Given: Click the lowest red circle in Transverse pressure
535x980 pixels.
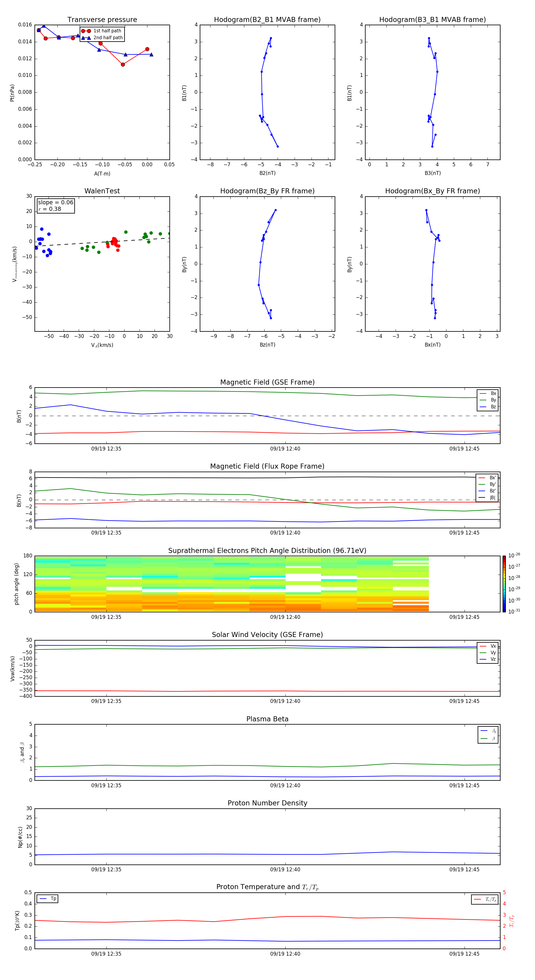Looking at the screenshot, I should click(x=123, y=64).
